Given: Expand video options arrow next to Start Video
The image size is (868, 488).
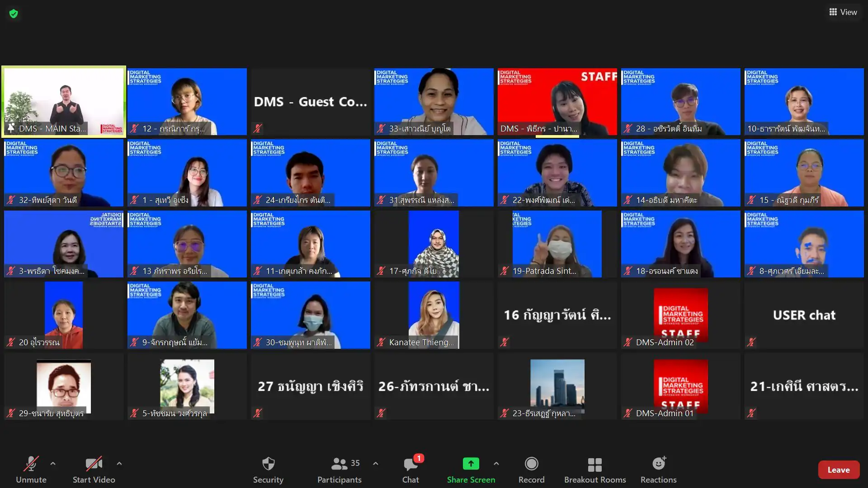Looking at the screenshot, I should [x=119, y=464].
